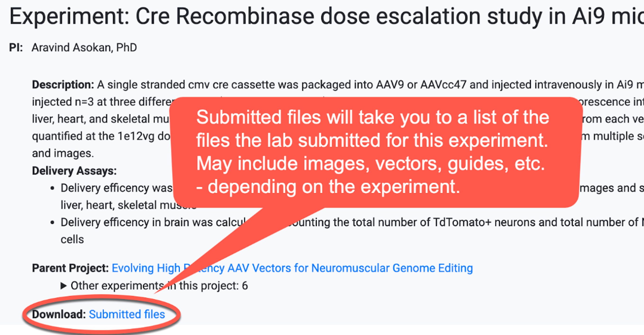Click the bold 'PI:' label
This screenshot has height=335, width=644.
point(16,47)
